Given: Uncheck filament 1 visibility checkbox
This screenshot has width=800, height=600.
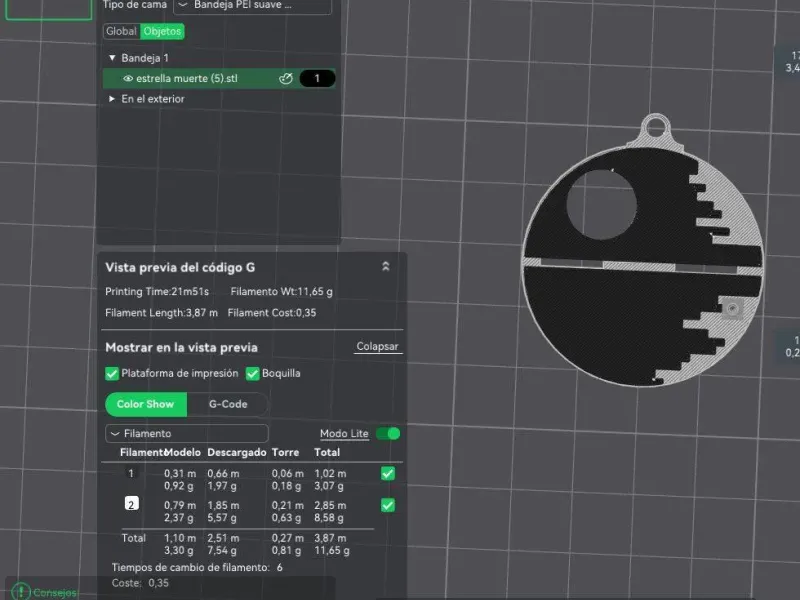Looking at the screenshot, I should (x=388, y=473).
